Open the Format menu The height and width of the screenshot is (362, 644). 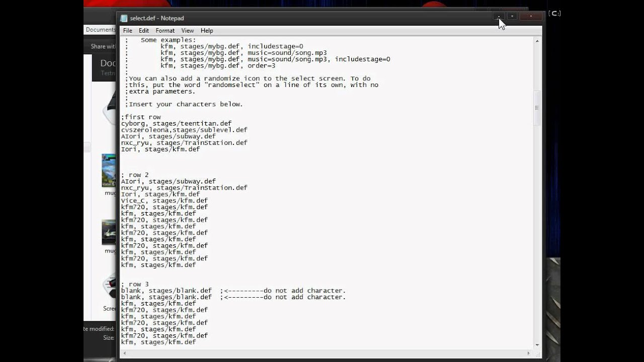[x=165, y=31]
